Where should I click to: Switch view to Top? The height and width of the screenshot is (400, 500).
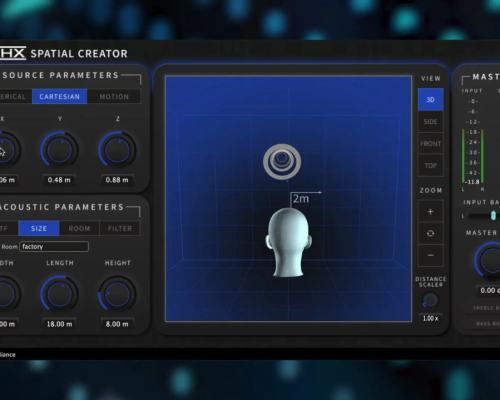[x=430, y=166]
